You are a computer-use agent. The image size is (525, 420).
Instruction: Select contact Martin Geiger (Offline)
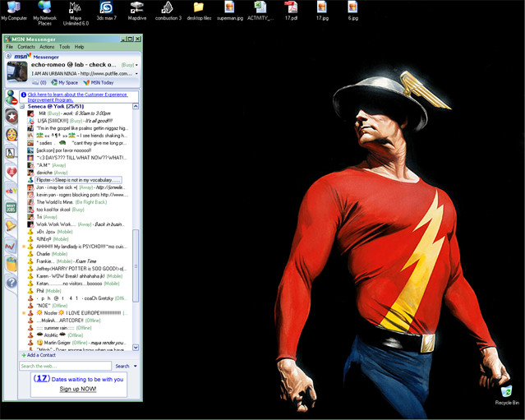pos(77,343)
